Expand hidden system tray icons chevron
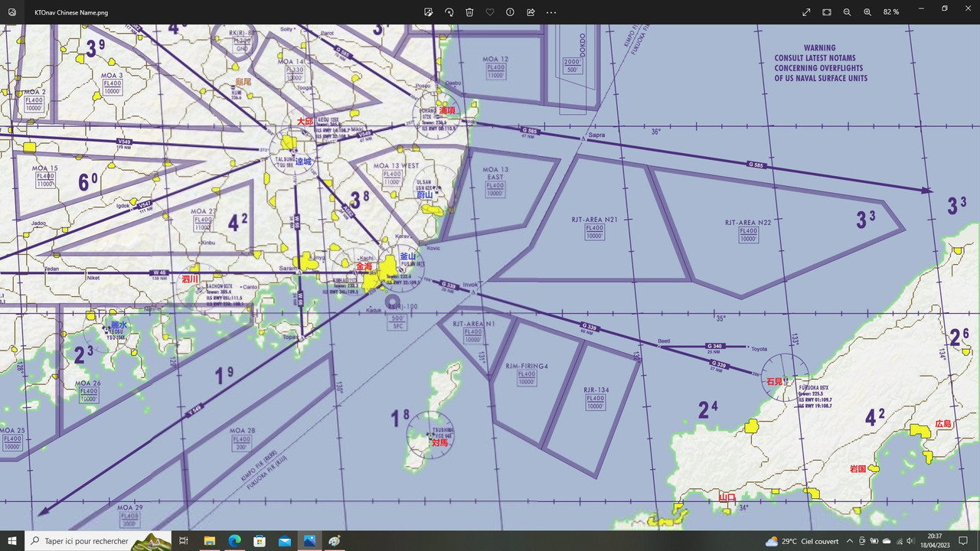This screenshot has width=980, height=551. 849,541
